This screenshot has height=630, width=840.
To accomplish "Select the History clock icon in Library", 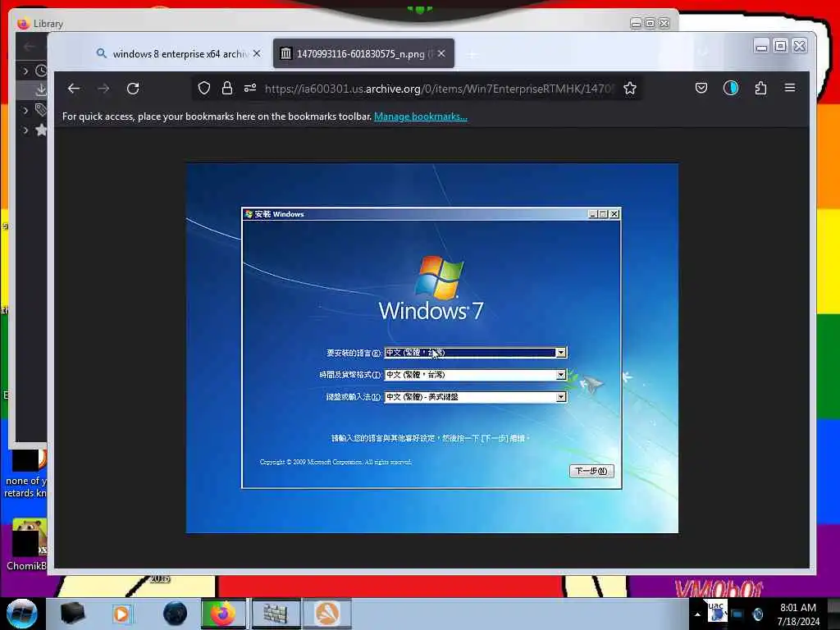I will coord(41,71).
